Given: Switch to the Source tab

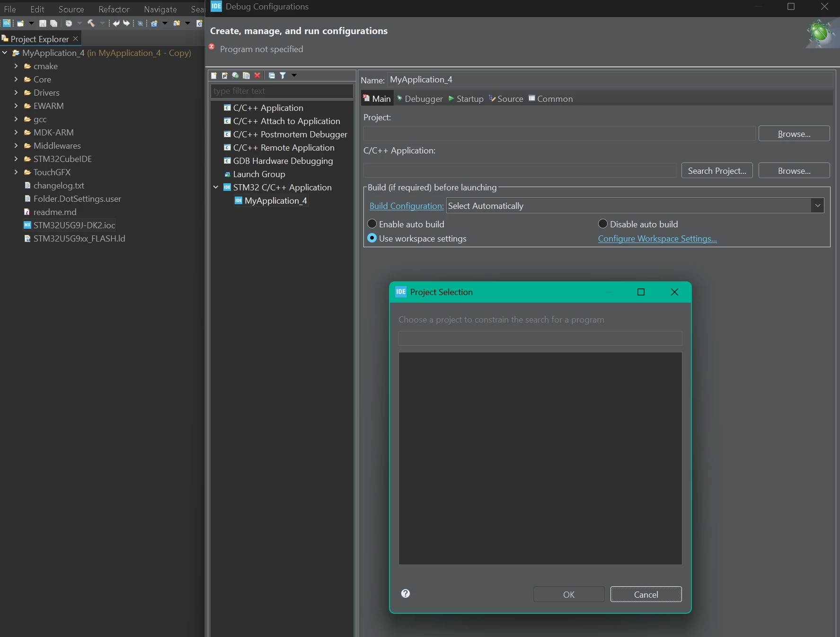Looking at the screenshot, I should pyautogui.click(x=506, y=99).
